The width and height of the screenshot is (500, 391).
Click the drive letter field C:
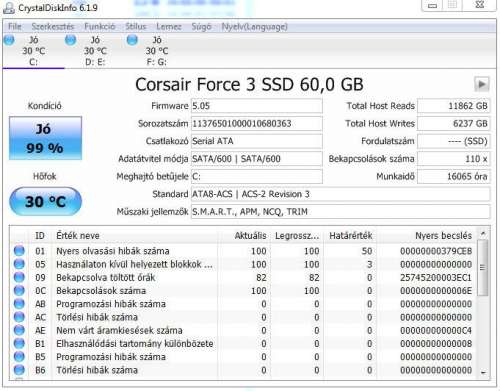[x=256, y=177]
